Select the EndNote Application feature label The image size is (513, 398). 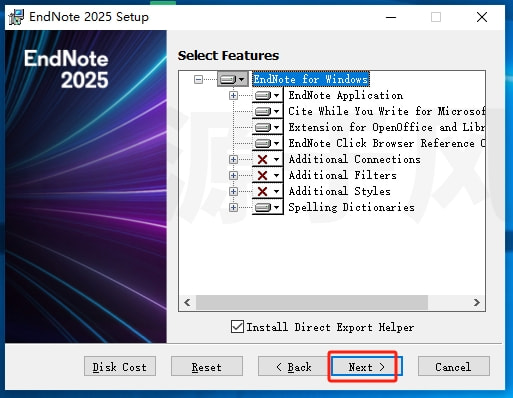click(346, 95)
